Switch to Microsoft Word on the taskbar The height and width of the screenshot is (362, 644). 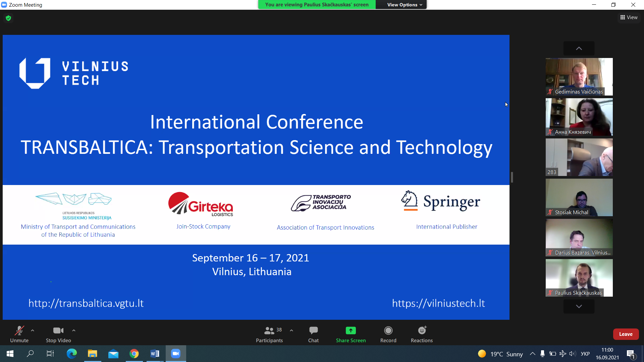(155, 354)
